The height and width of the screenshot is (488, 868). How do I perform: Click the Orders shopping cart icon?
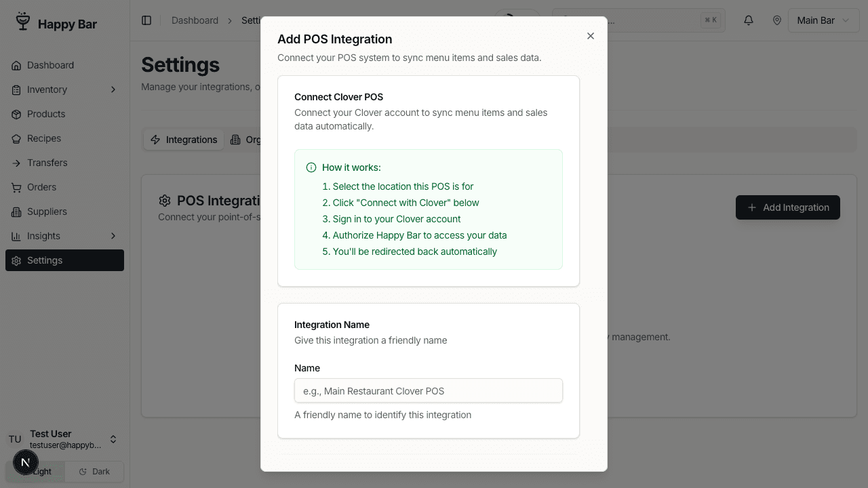pos(16,188)
